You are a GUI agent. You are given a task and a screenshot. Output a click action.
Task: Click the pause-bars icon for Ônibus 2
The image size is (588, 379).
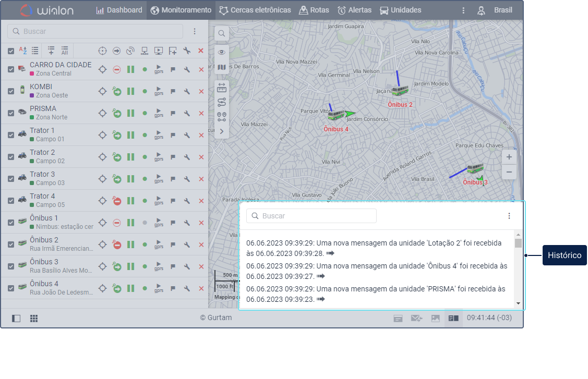tap(130, 244)
